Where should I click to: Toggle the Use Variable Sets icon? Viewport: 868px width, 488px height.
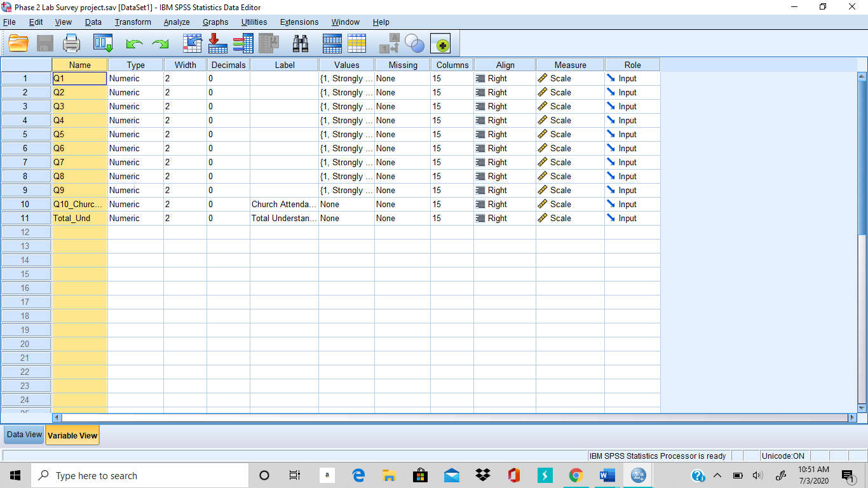point(415,43)
